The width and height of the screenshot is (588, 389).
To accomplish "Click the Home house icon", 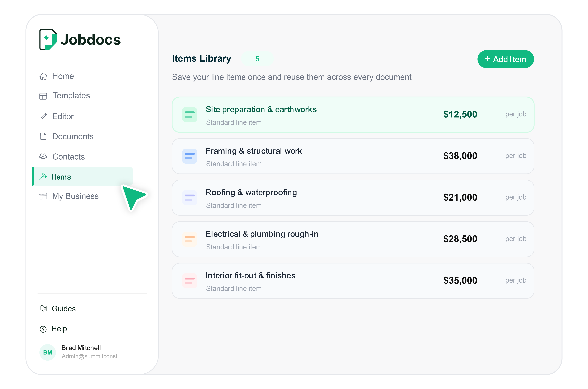I will (x=43, y=76).
